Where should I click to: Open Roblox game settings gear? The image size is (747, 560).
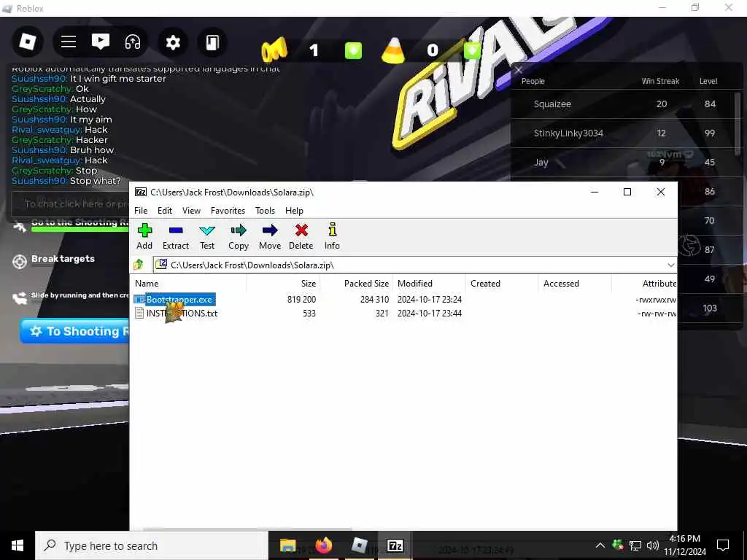pyautogui.click(x=172, y=42)
